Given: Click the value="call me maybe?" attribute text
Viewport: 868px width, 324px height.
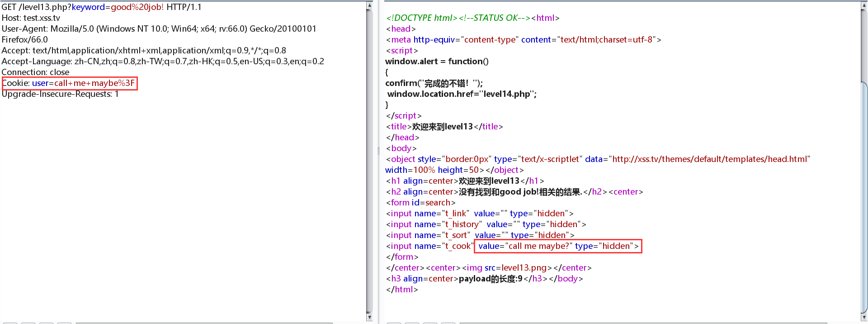Looking at the screenshot, I should click(526, 246).
